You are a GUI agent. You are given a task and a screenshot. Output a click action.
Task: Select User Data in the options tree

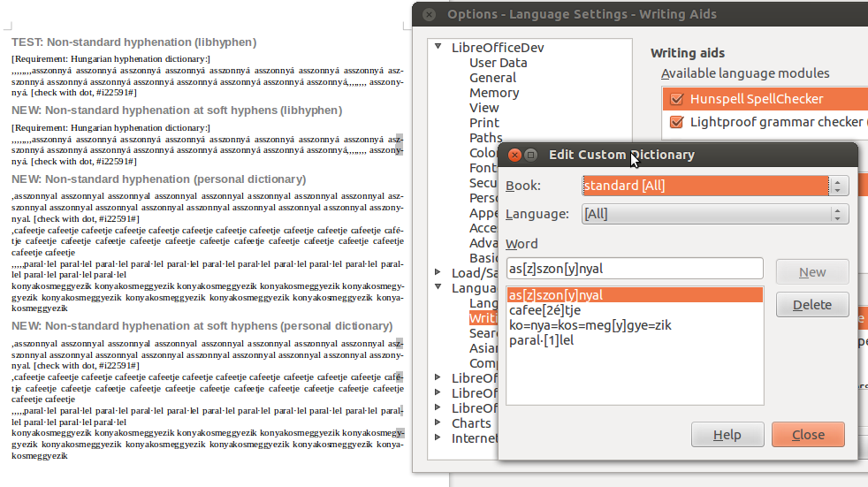[498, 63]
